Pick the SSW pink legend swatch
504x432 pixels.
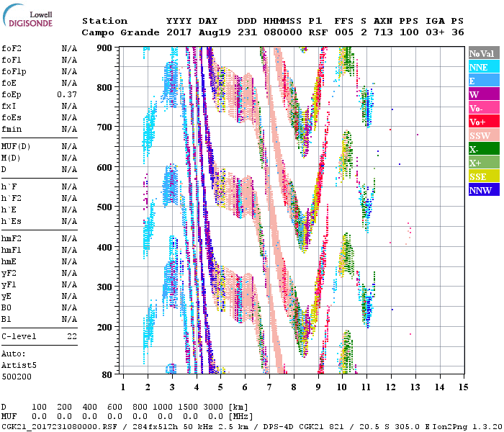tap(484, 135)
